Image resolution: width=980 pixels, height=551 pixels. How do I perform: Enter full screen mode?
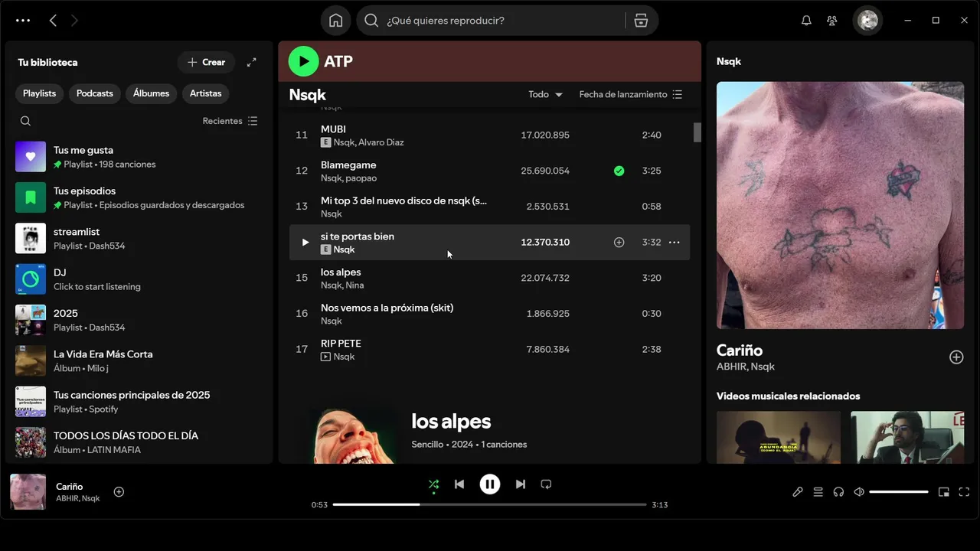[965, 492]
